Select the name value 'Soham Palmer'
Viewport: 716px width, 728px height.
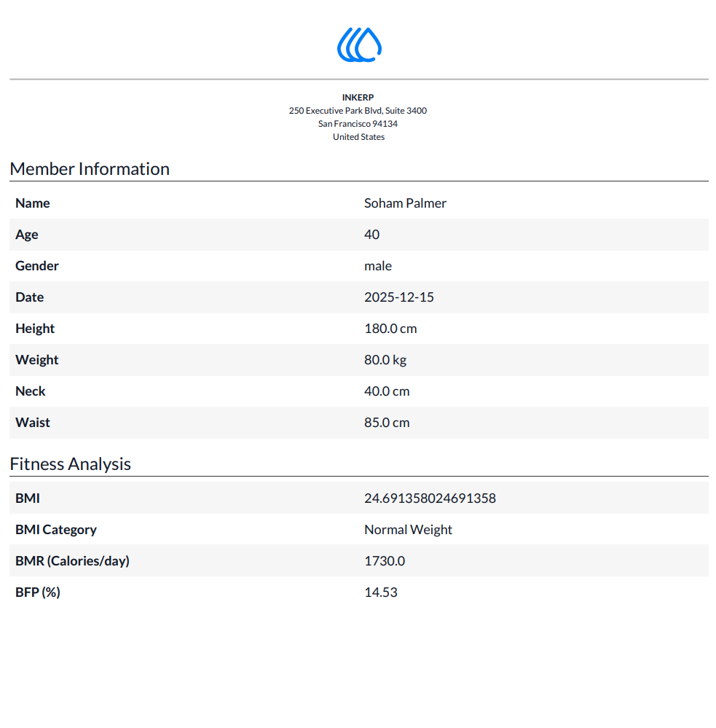405,203
